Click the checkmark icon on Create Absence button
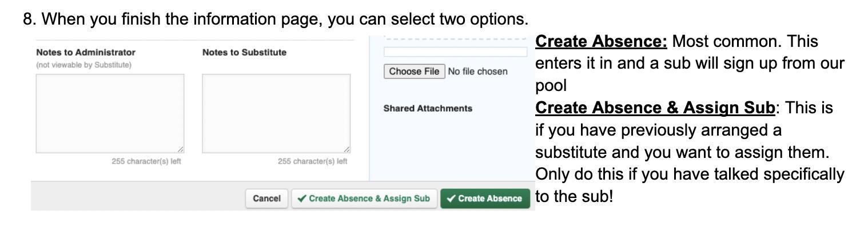This screenshot has height=230, width=868. [x=451, y=199]
